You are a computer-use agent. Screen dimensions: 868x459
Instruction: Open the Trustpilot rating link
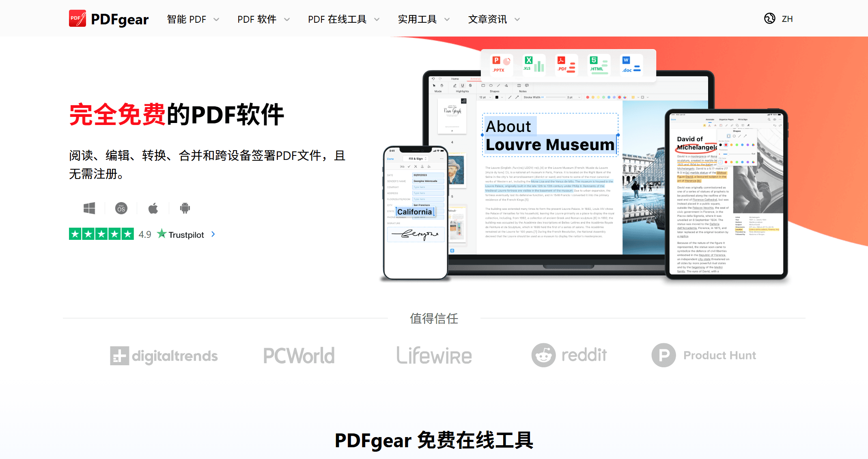tap(186, 235)
